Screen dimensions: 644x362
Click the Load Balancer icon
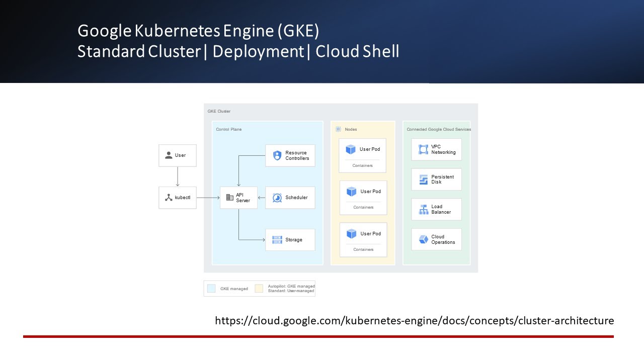pos(423,209)
